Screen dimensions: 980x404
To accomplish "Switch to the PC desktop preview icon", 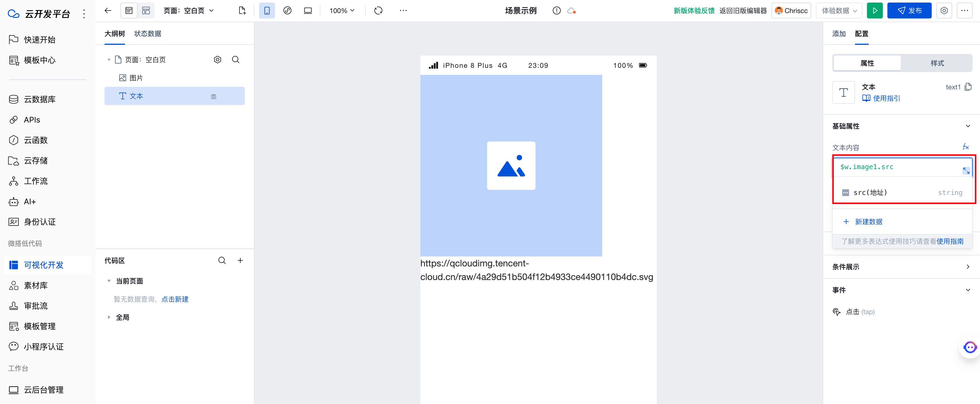I will 308,11.
